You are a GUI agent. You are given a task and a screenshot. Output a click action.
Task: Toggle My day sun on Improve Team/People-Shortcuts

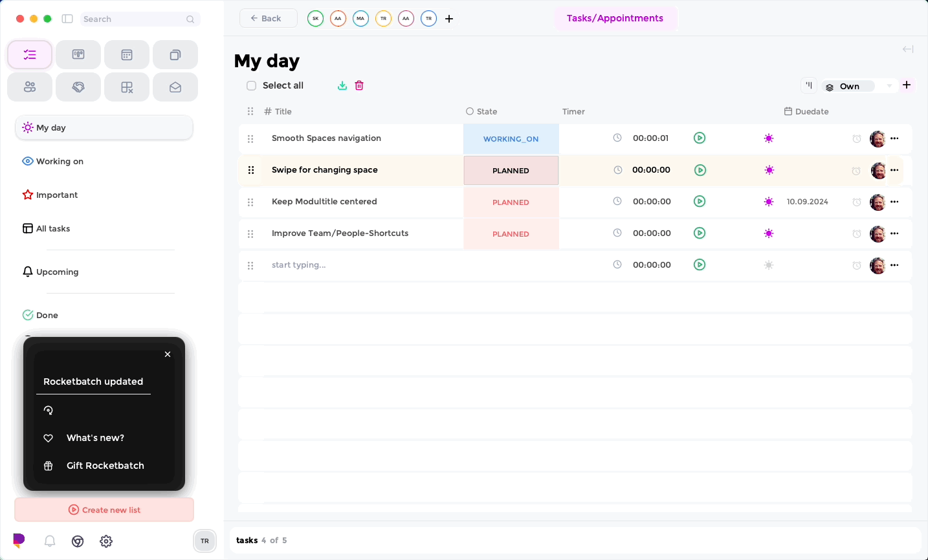click(769, 233)
